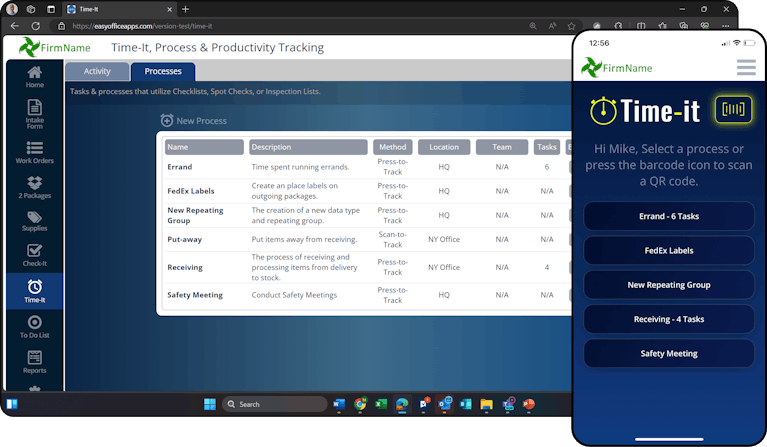The height and width of the screenshot is (447, 767).
Task: Open Chrome from the taskbar
Action: click(x=360, y=404)
